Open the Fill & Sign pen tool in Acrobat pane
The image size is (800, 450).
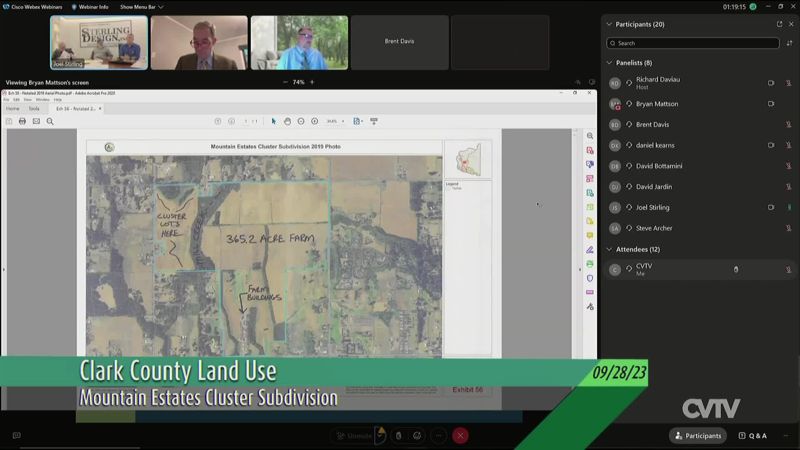click(x=590, y=250)
